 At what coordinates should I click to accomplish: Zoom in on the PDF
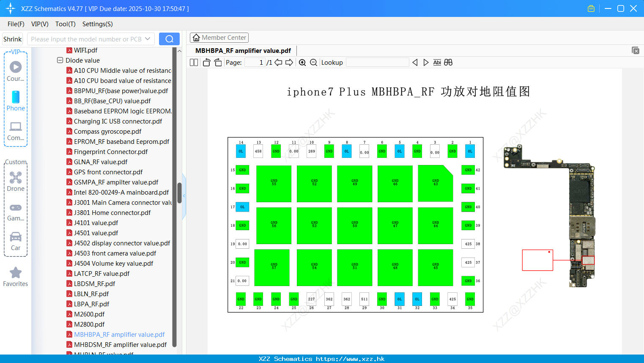(x=302, y=63)
